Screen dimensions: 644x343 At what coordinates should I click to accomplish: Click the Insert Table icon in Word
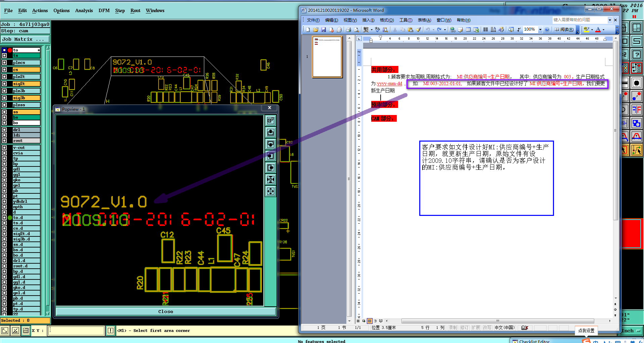pyautogui.click(x=468, y=30)
